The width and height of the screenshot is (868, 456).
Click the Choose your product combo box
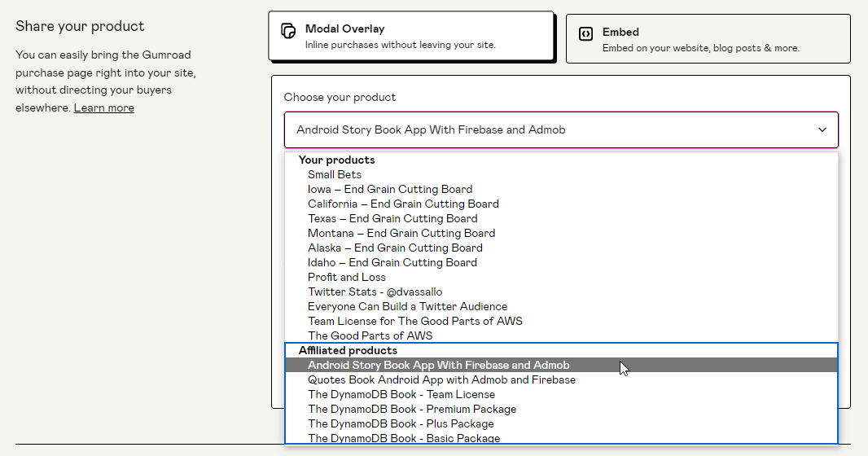(560, 130)
